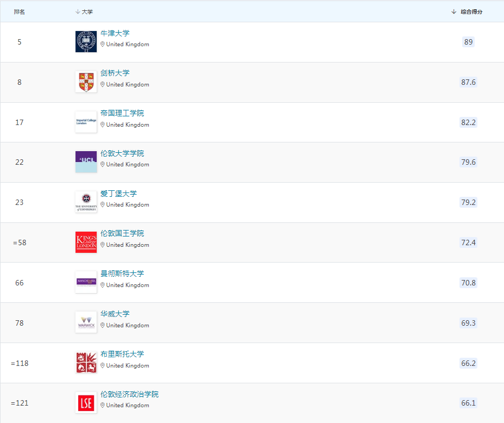The width and height of the screenshot is (504, 423).
Task: Click the Warwick University logo
Action: (86, 322)
